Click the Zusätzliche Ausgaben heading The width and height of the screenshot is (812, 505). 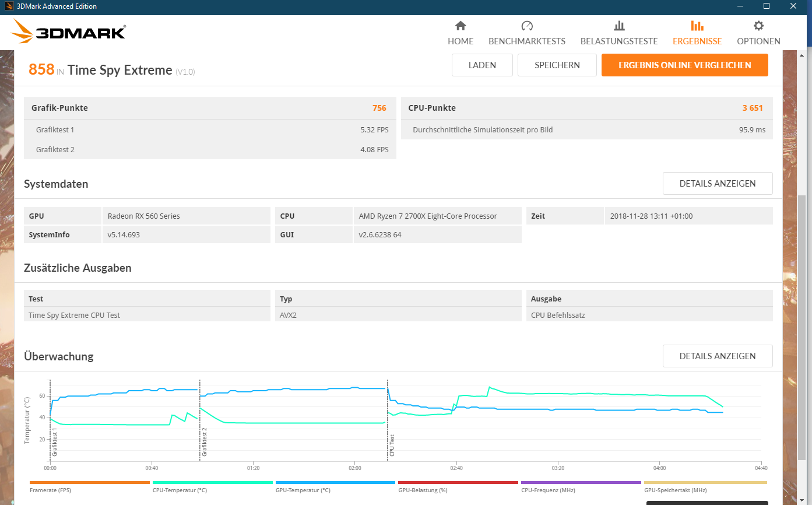pyautogui.click(x=78, y=268)
